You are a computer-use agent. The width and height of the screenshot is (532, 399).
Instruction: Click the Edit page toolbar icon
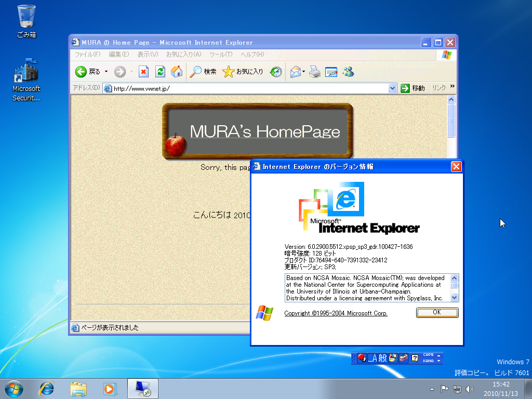tap(331, 72)
